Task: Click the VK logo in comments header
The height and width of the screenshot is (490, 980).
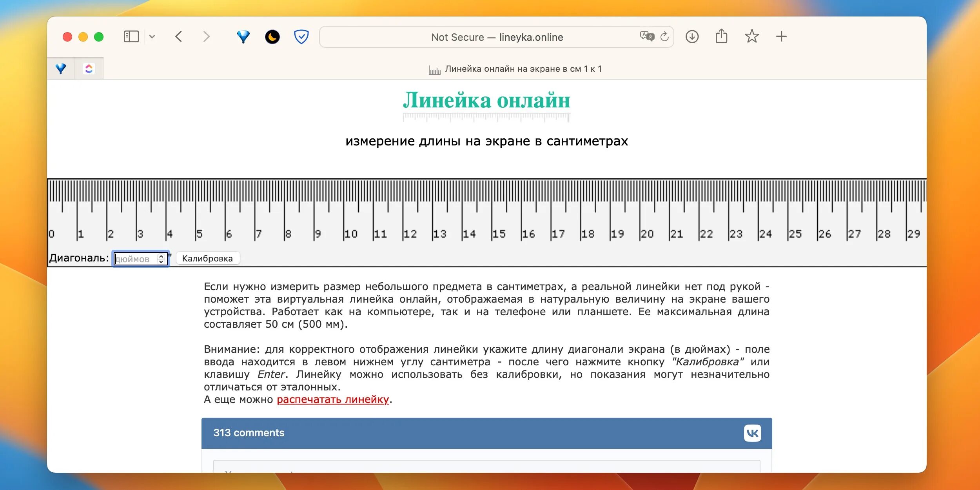Action: point(752,433)
